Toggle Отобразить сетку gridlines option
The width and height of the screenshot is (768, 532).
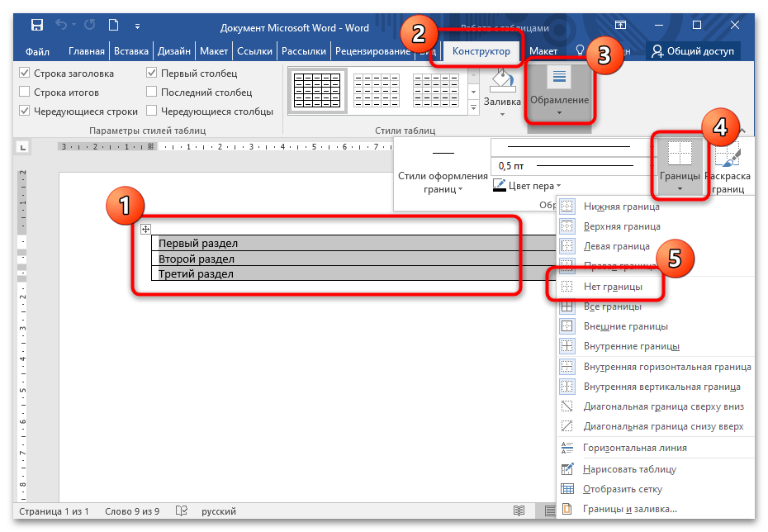click(656, 489)
